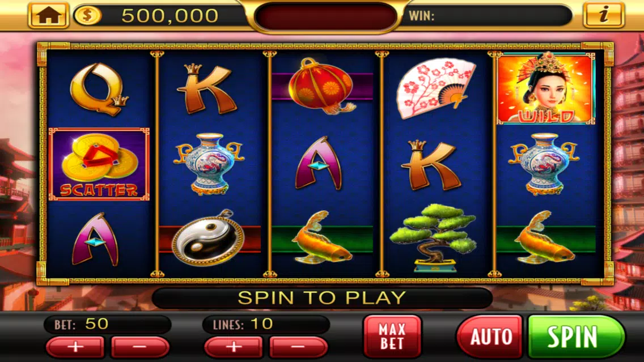This screenshot has height=362, width=644.
Task: Increase lines with the plus button
Action: pyautogui.click(x=234, y=347)
